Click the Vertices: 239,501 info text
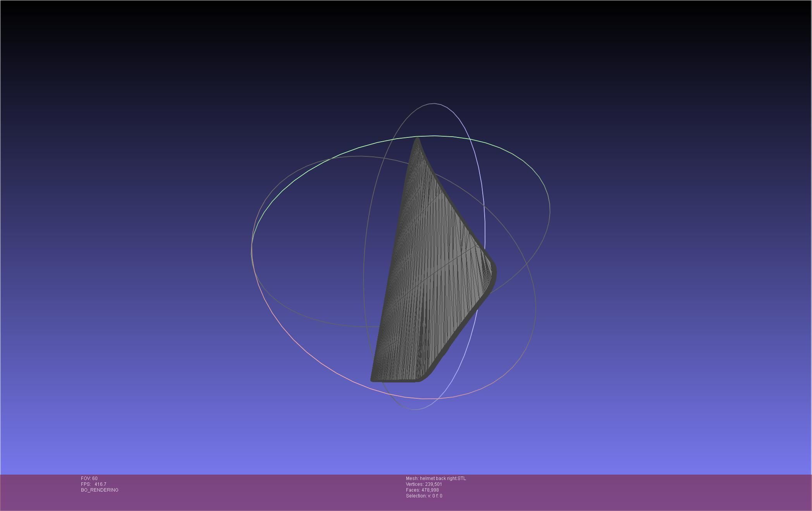812x511 pixels. (x=424, y=484)
